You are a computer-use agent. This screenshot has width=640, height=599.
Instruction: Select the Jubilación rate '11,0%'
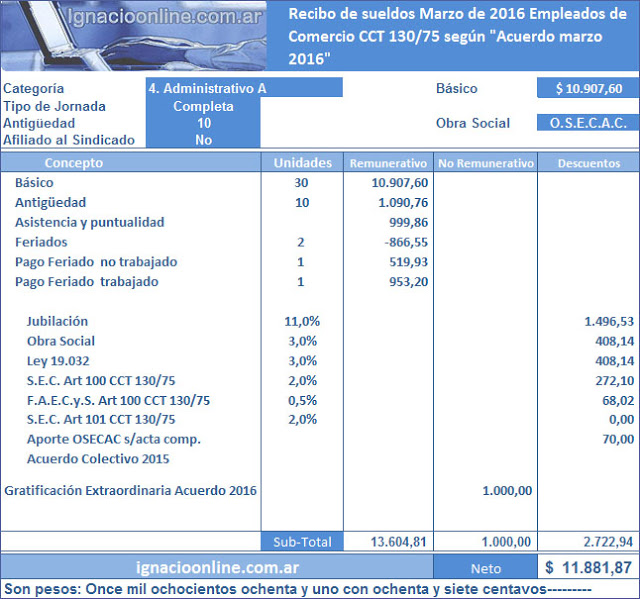[x=302, y=321]
